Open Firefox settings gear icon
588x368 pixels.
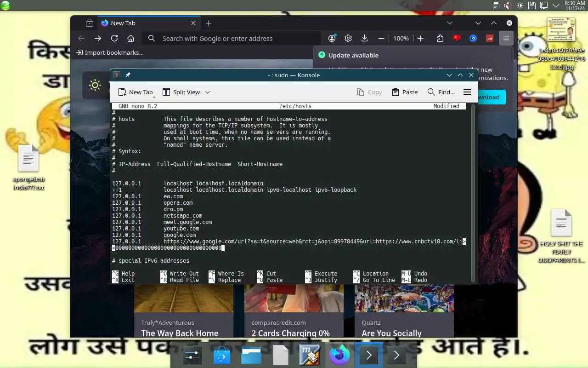tap(348, 39)
